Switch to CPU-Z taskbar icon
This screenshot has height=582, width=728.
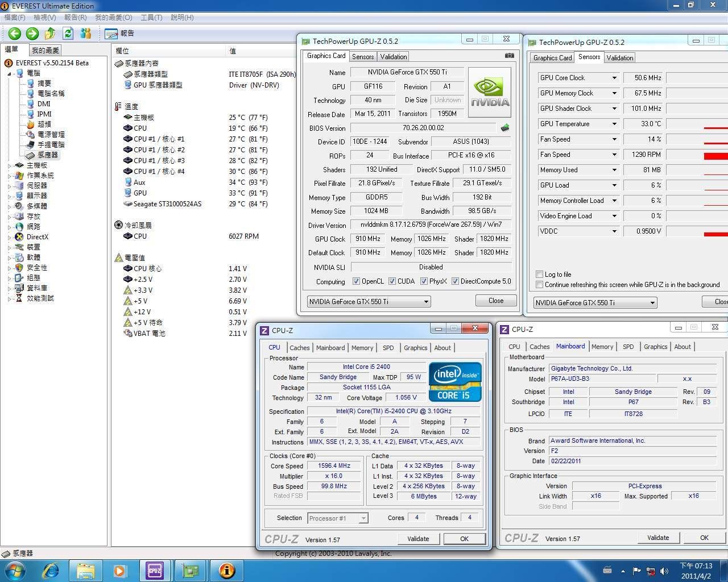[155, 570]
